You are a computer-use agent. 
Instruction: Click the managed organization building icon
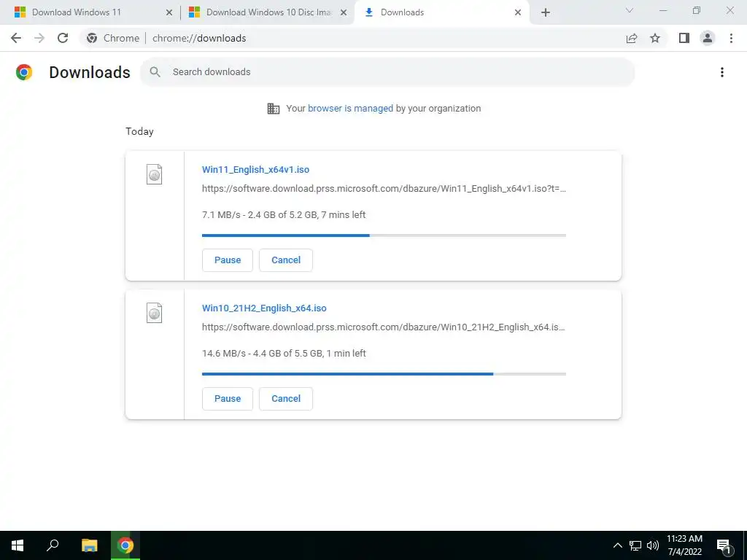(x=274, y=109)
